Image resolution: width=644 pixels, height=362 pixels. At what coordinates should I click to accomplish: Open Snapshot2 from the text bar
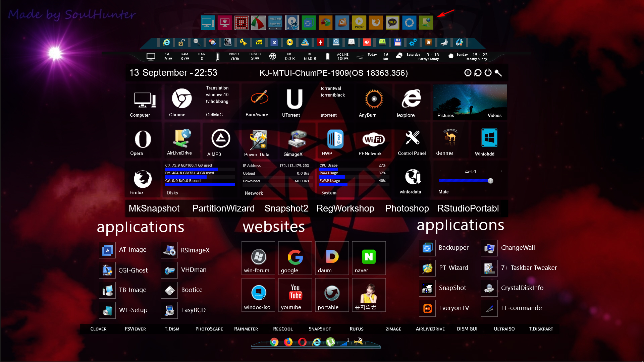pyautogui.click(x=286, y=208)
